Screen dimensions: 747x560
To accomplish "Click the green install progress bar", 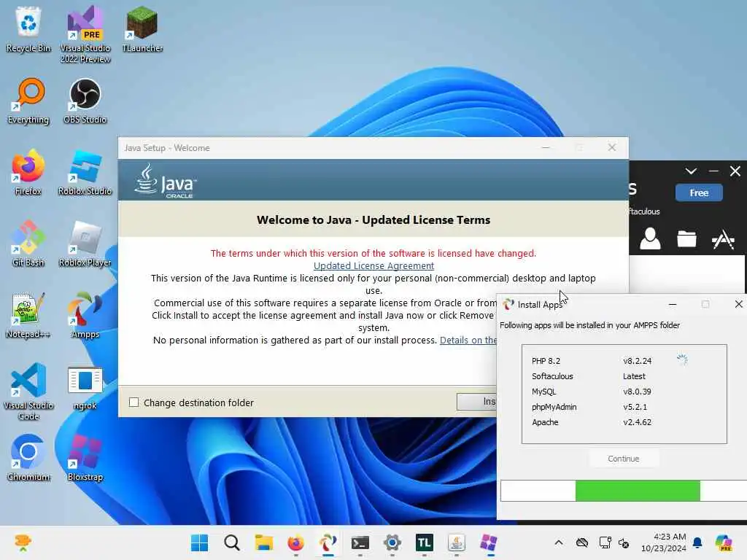I will [638, 491].
